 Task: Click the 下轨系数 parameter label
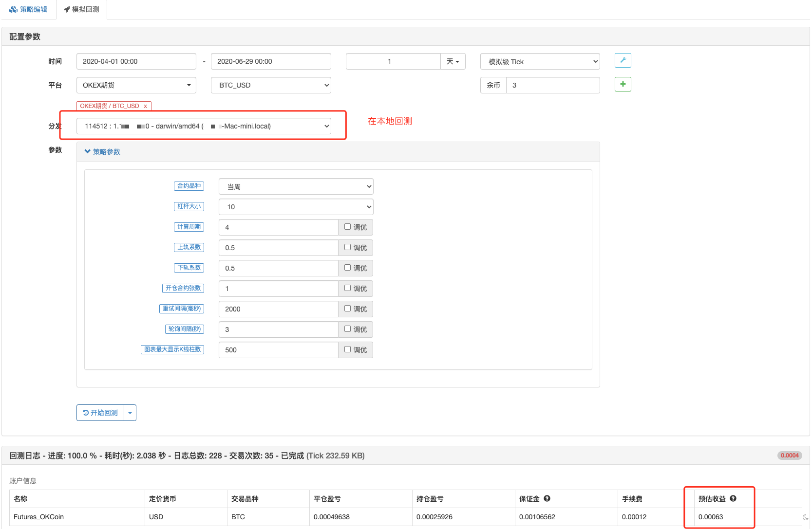[189, 268]
